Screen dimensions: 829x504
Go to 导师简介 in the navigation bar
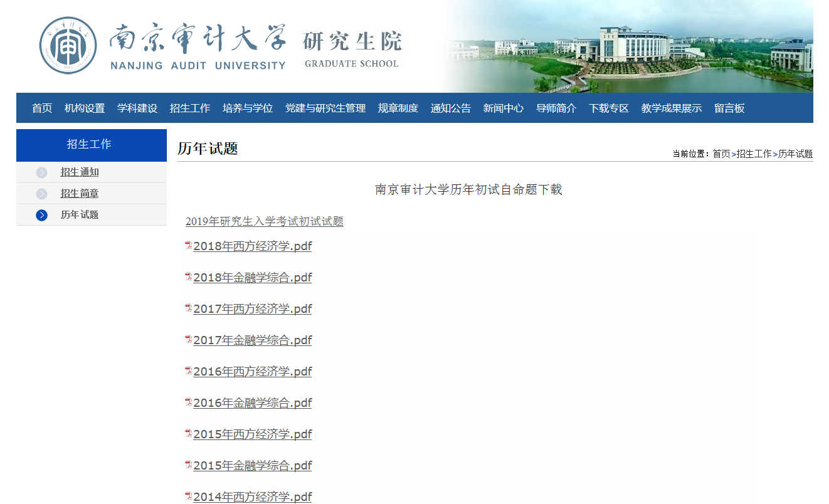[556, 108]
